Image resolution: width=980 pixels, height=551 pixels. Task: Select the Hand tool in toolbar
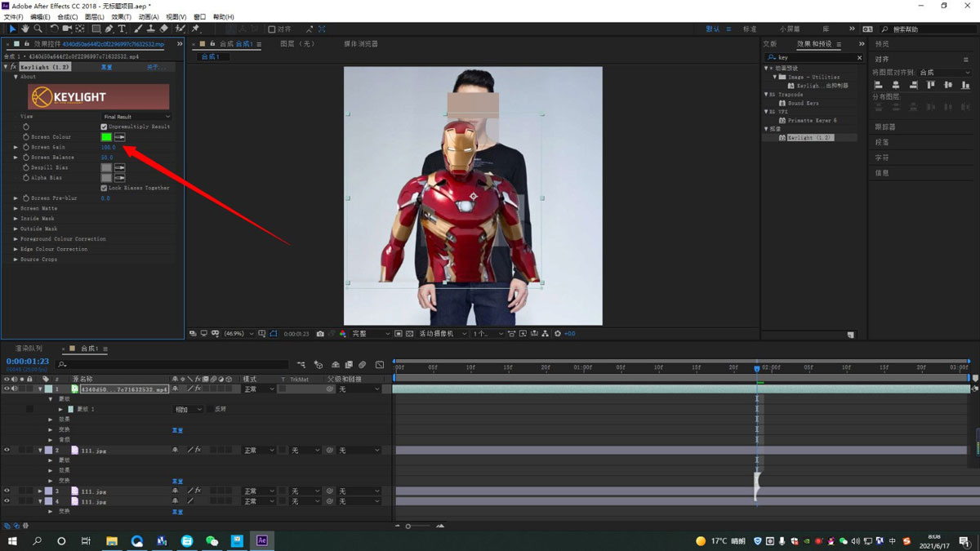coord(25,29)
